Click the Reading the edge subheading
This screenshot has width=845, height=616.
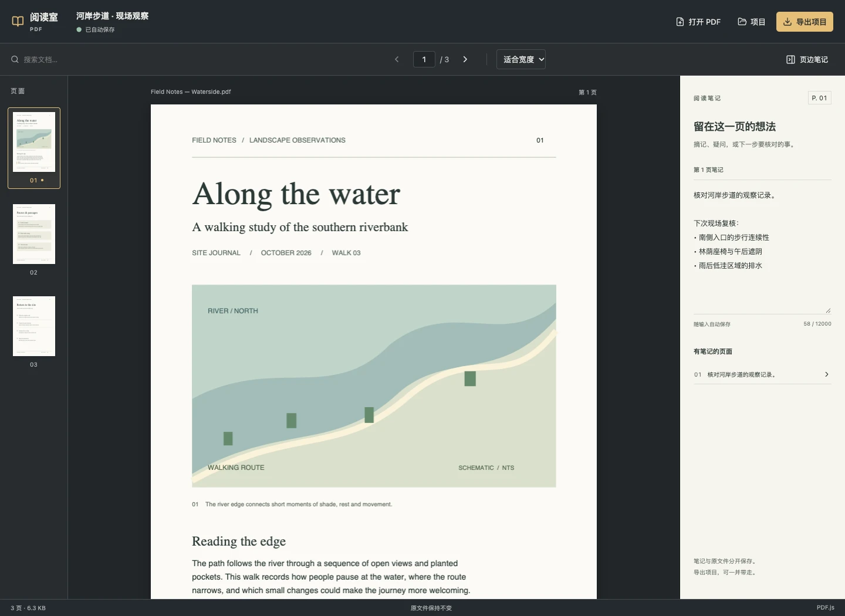coord(239,541)
